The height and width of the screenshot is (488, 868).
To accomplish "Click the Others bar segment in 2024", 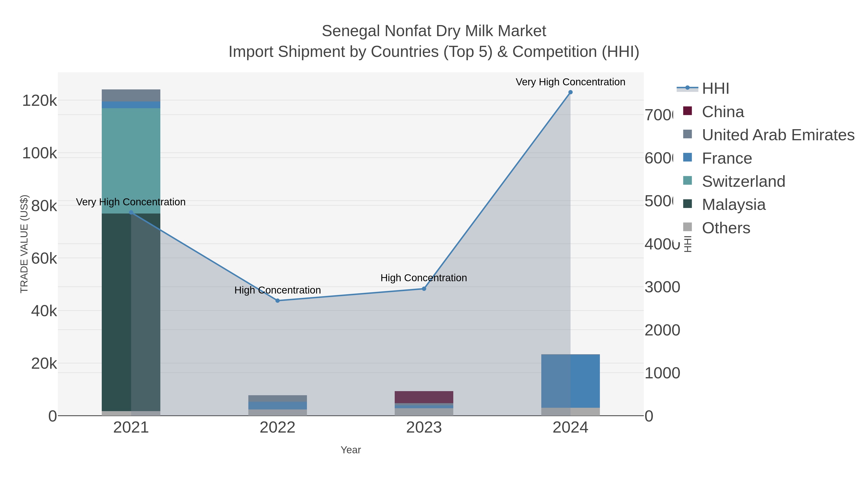I will click(x=570, y=412).
